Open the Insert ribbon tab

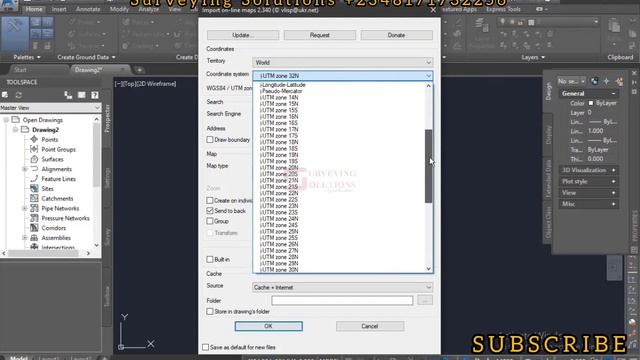click(x=59, y=9)
